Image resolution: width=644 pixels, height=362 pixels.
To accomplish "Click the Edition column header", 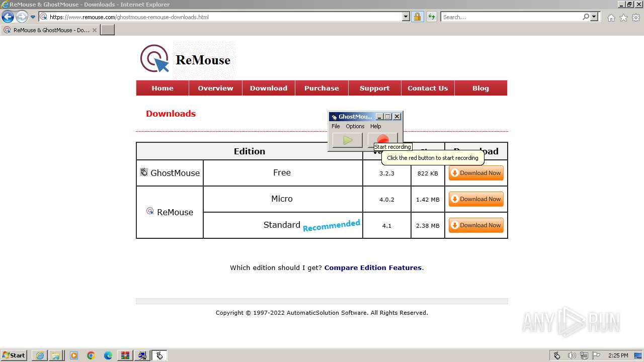I will coord(250,151).
